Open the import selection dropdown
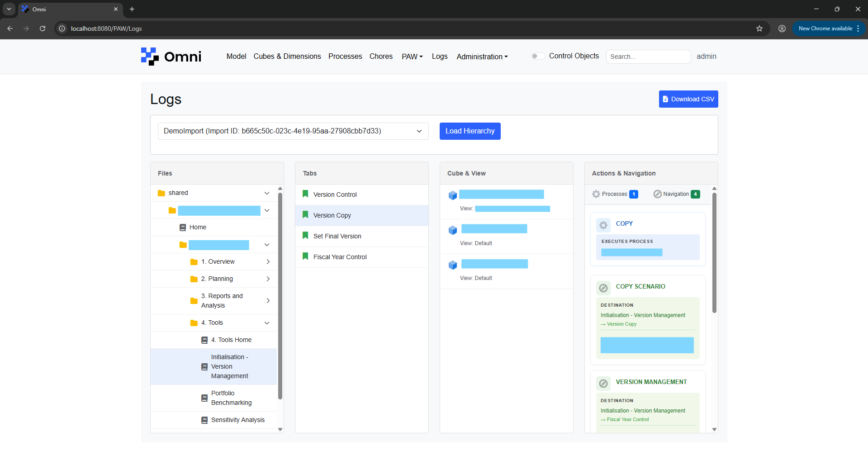The height and width of the screenshot is (465, 868). click(293, 131)
